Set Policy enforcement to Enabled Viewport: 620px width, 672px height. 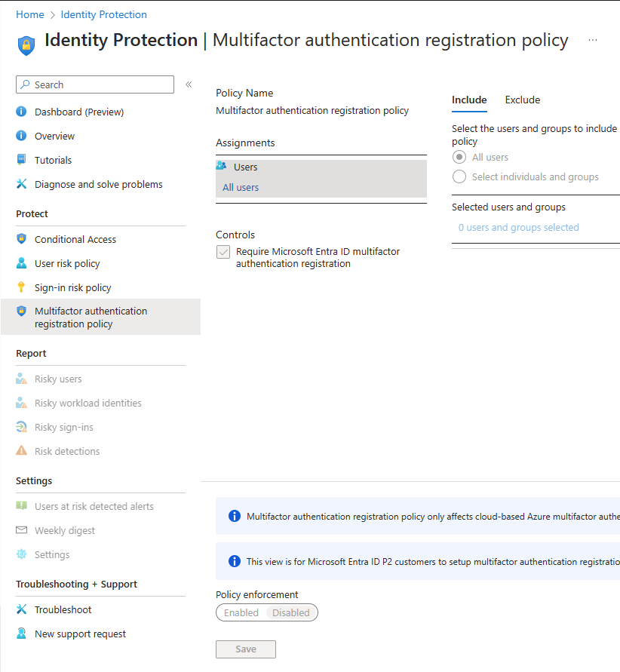(241, 612)
